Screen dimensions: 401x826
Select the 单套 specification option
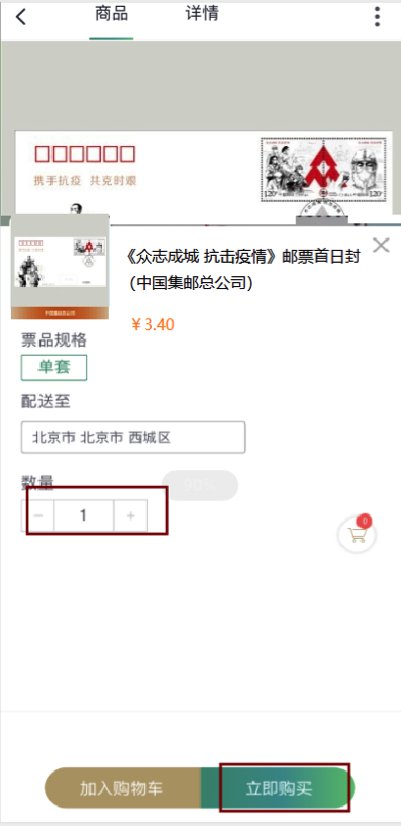54,367
